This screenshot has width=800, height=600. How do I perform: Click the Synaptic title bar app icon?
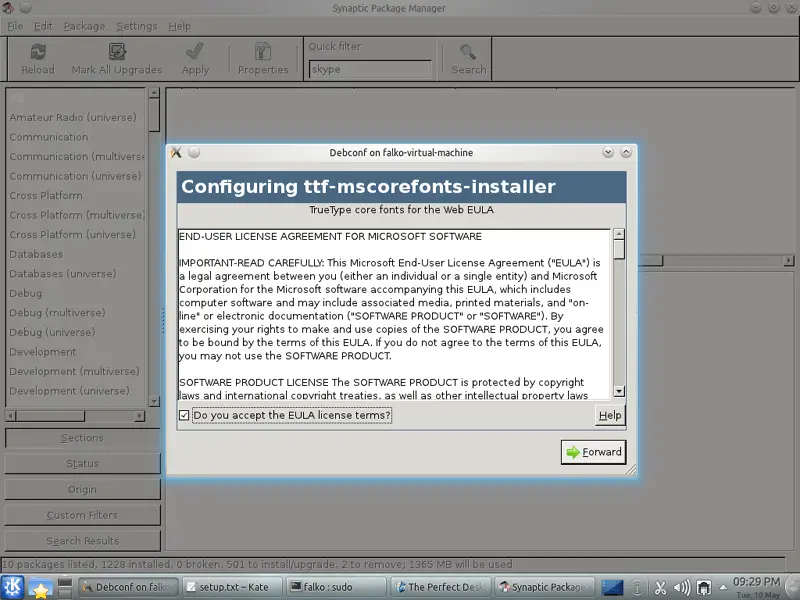[7, 8]
